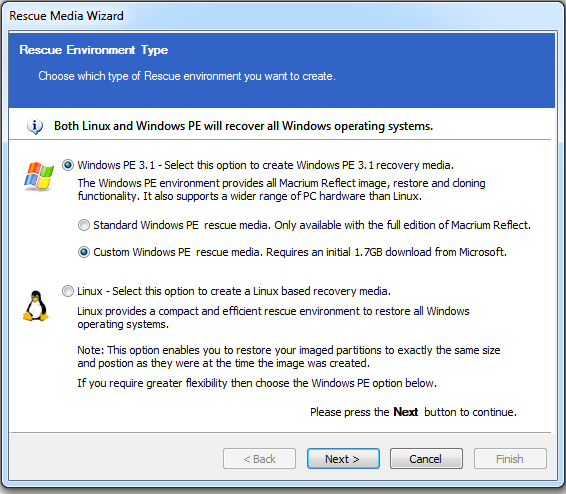Click the Standard Windows PE rescue media label

[312, 225]
